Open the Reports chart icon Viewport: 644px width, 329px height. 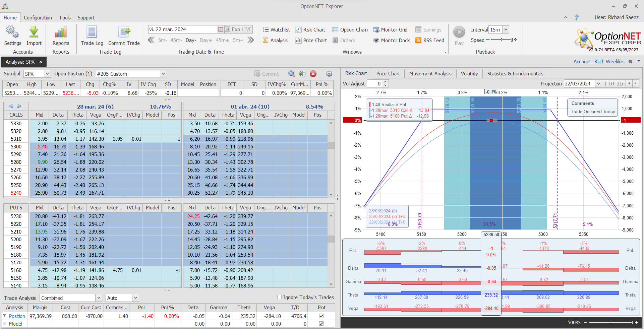61,32
